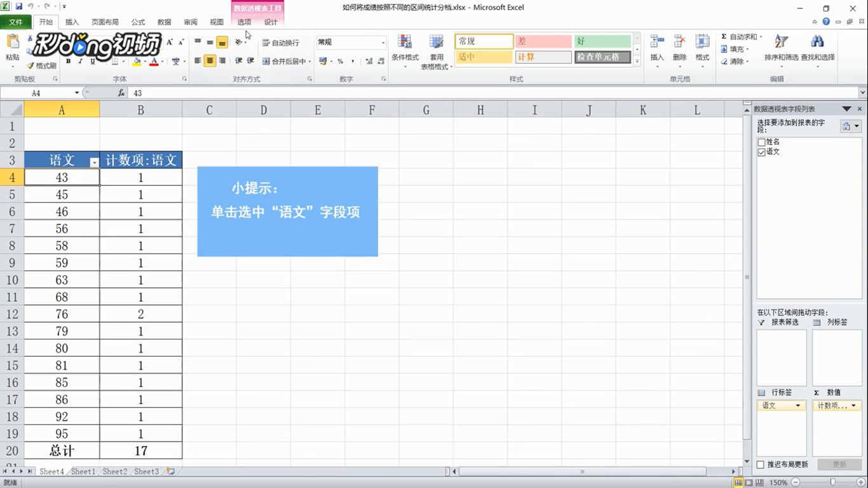Switch to the Sheet1 worksheet tab
Image resolution: width=868 pixels, height=488 pixels.
point(83,471)
